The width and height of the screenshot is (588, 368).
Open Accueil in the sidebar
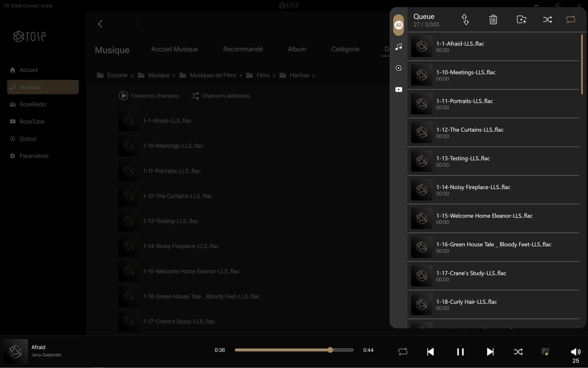(43, 70)
